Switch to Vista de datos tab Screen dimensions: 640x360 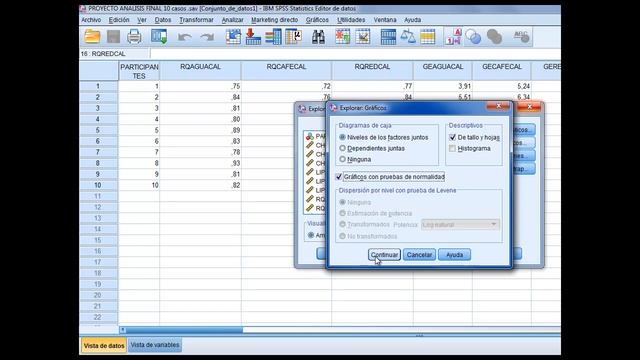pyautogui.click(x=104, y=345)
